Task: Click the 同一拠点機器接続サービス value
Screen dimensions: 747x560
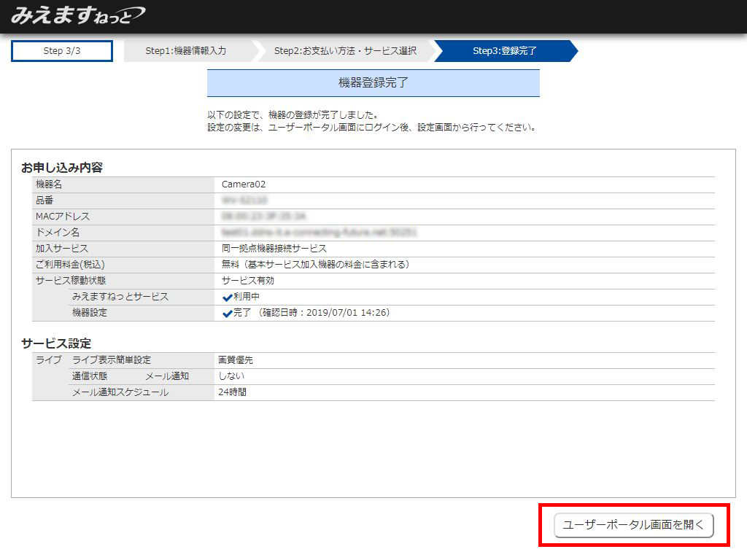Action: pyautogui.click(x=274, y=249)
